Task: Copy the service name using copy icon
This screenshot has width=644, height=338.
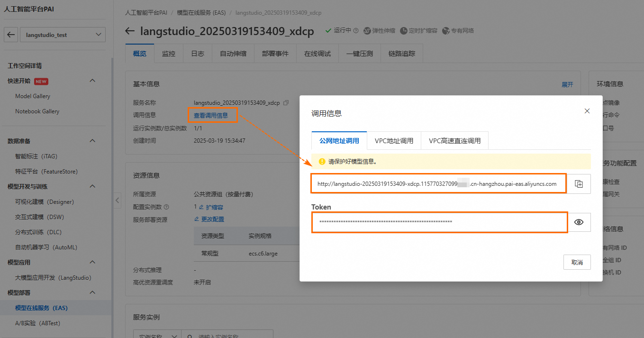Action: coord(286,102)
